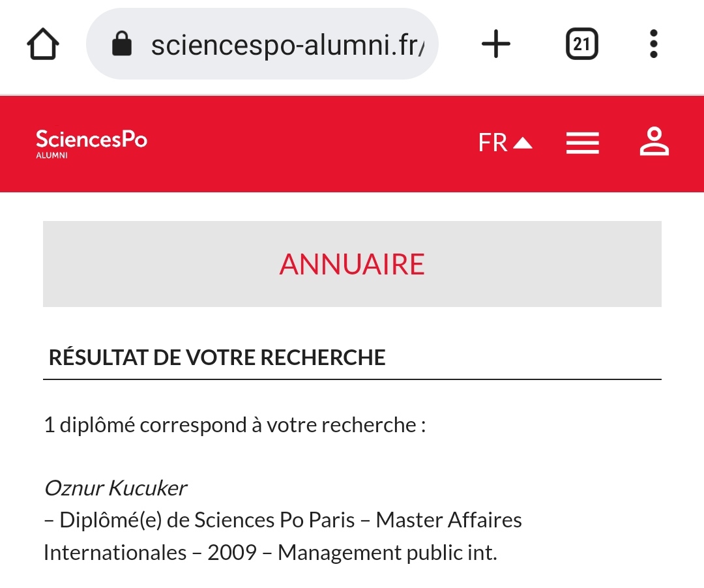Go to homepage via SciencesPo logo
Image resolution: width=704 pixels, height=588 pixels.
pos(92,143)
